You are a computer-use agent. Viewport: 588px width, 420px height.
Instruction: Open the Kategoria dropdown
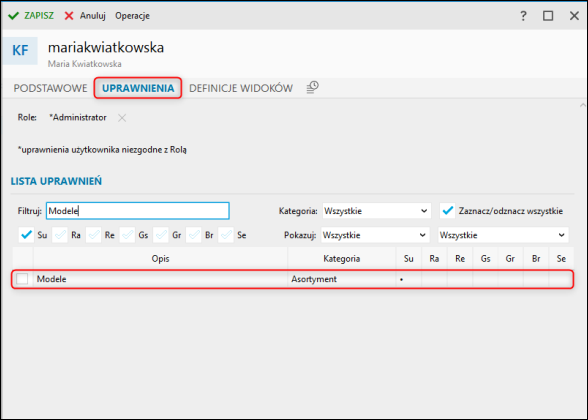[x=376, y=211]
